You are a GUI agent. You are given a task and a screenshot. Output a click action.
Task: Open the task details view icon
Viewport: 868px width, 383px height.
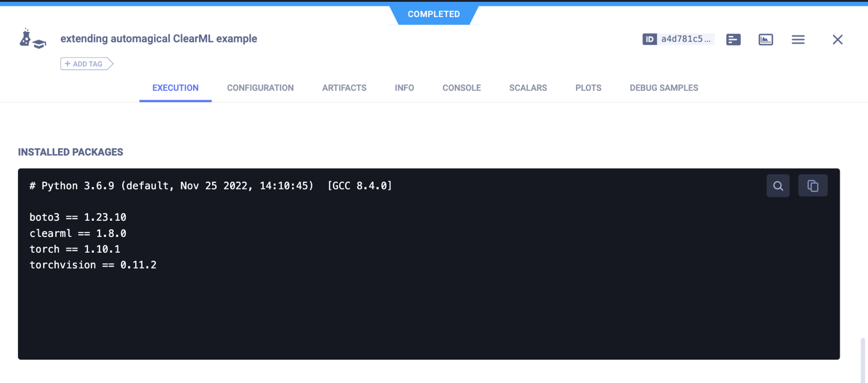coord(733,40)
